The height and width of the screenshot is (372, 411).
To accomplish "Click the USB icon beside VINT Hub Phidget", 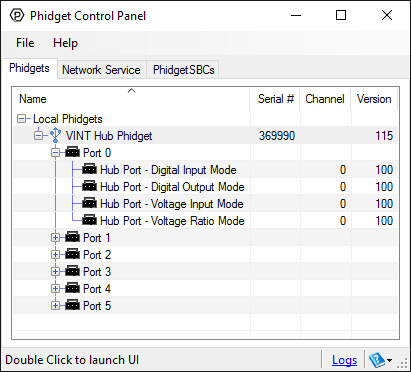I will tap(55, 135).
